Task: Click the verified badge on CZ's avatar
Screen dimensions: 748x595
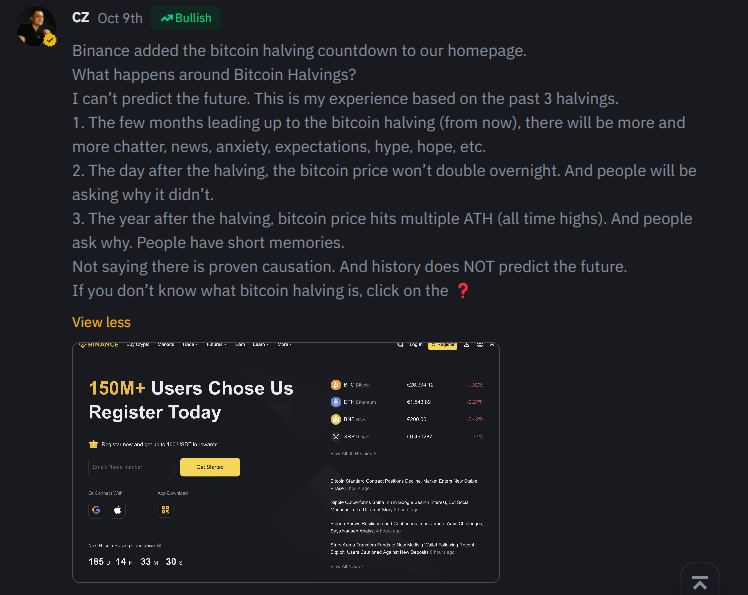Action: (48, 40)
